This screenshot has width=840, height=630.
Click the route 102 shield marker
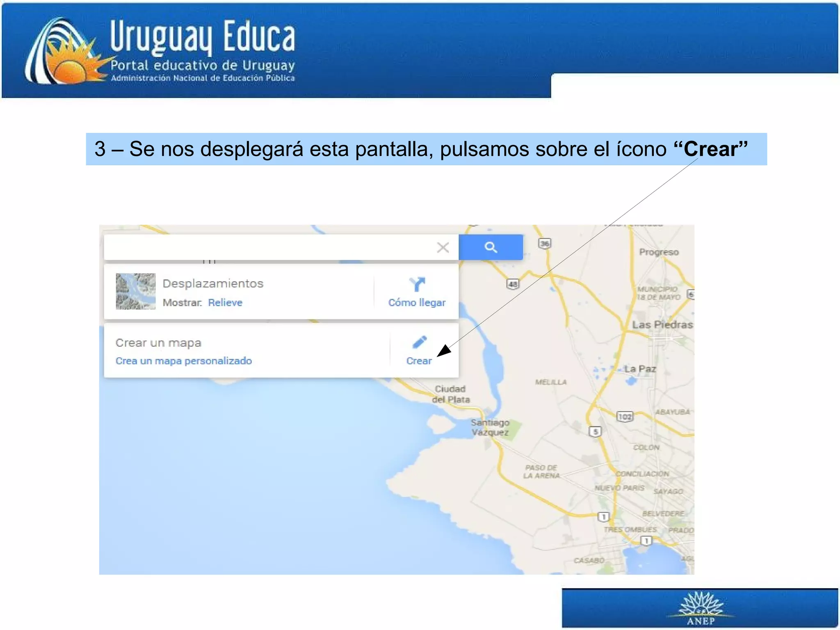(625, 417)
